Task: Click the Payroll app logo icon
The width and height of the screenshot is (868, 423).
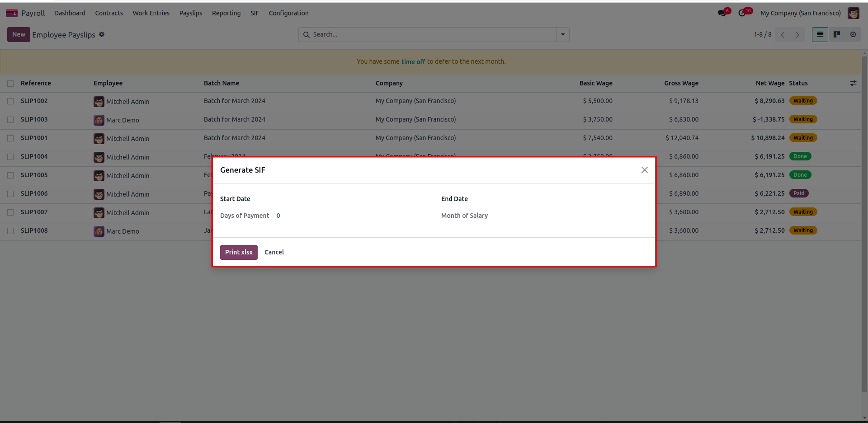Action: 12,13
